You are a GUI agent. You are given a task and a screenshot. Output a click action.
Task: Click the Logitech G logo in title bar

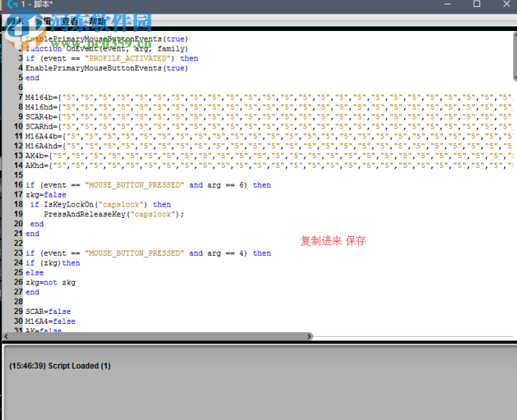coord(13,4)
